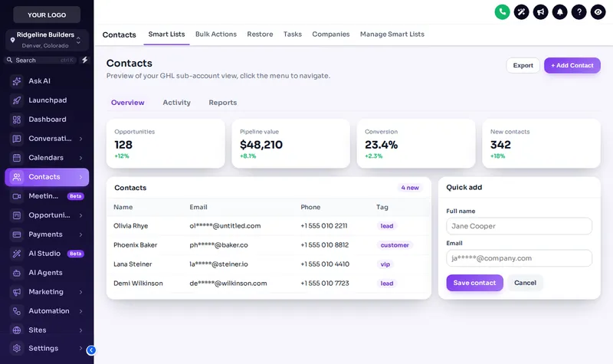The height and width of the screenshot is (364, 613).
Task: Go to the Restore tab
Action: [x=260, y=34]
